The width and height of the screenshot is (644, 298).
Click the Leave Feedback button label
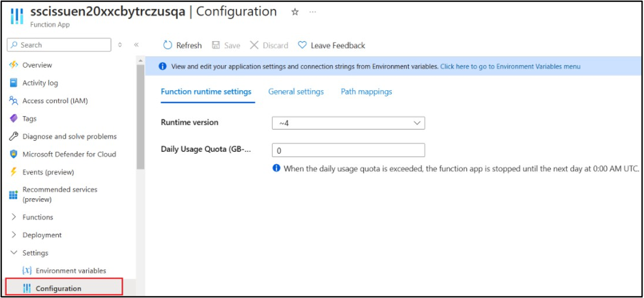coord(338,46)
